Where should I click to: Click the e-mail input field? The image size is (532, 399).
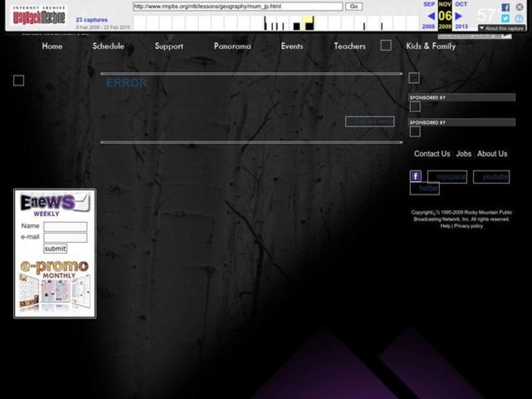click(65, 237)
